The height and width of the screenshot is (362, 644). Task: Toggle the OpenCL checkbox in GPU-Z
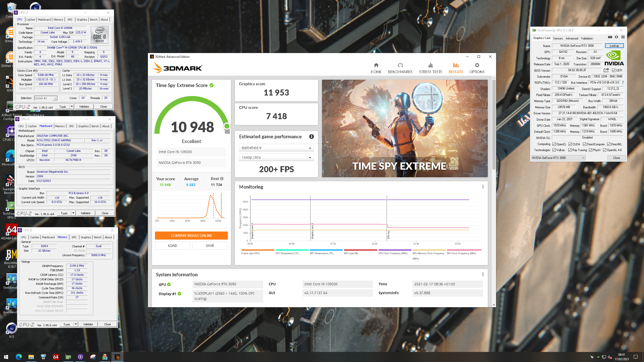tap(554, 144)
